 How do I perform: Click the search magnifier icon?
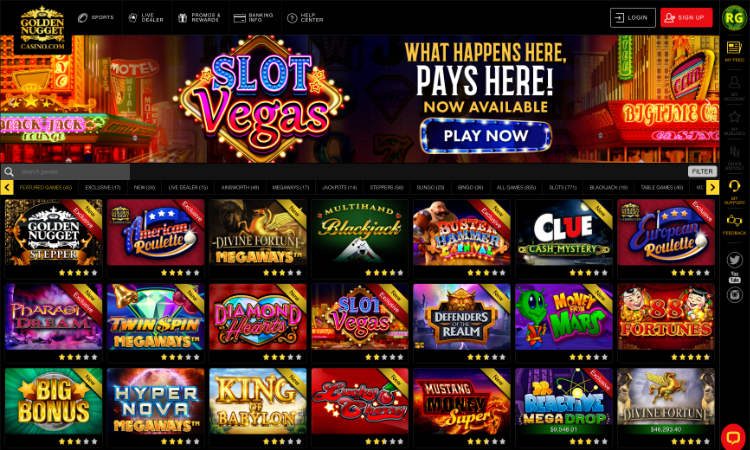click(x=9, y=172)
